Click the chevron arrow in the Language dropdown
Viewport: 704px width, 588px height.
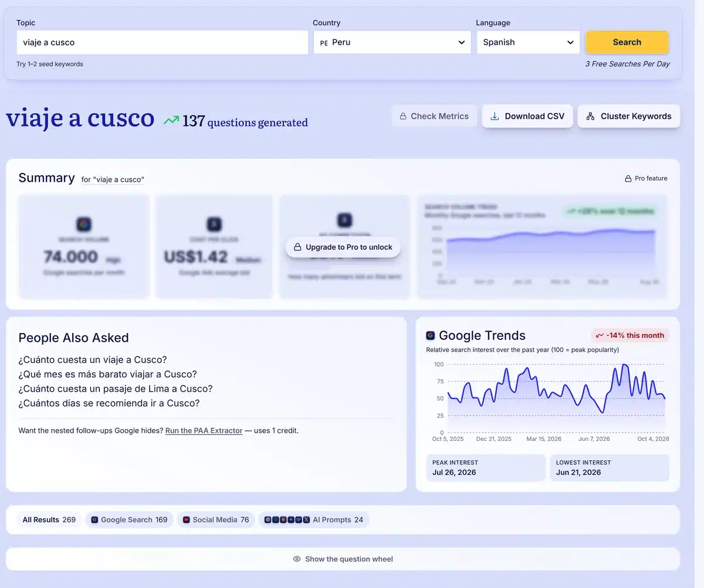click(570, 42)
